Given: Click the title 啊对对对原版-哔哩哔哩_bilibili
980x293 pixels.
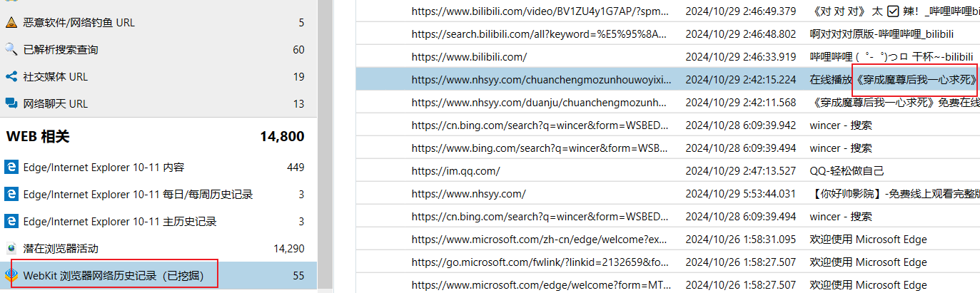Looking at the screenshot, I should coord(882,34).
